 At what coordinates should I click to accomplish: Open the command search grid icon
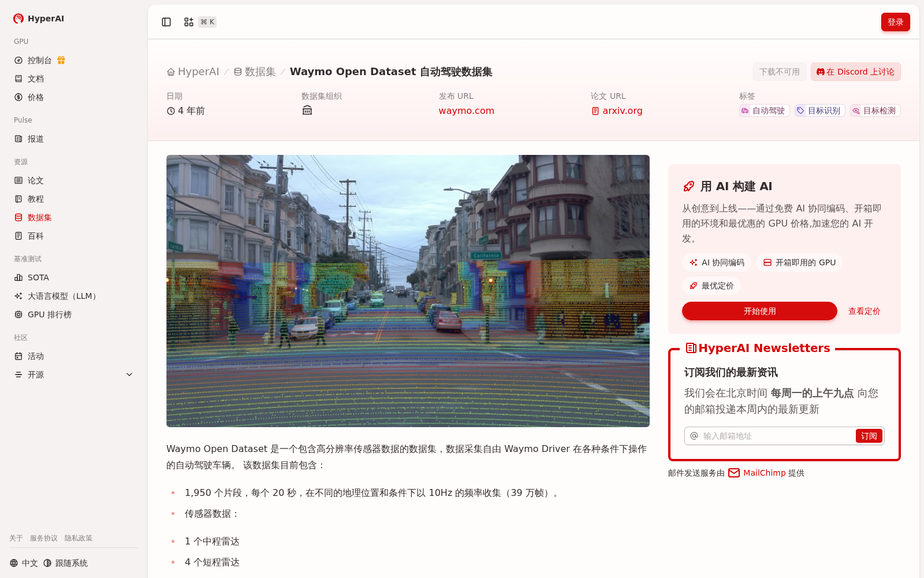(x=189, y=22)
